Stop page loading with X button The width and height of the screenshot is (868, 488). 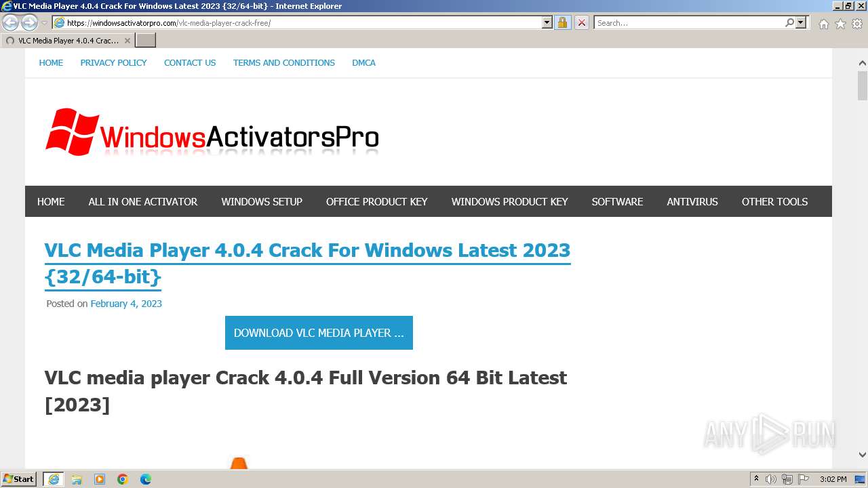[x=582, y=22]
